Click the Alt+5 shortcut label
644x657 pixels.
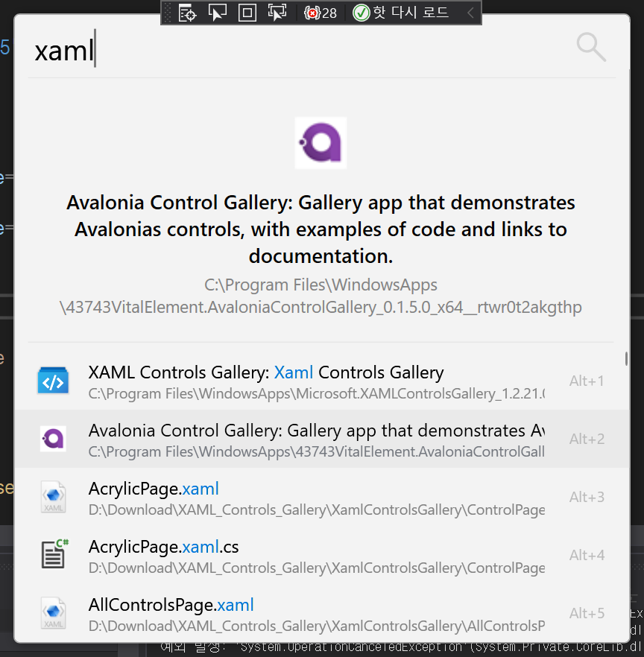click(587, 614)
